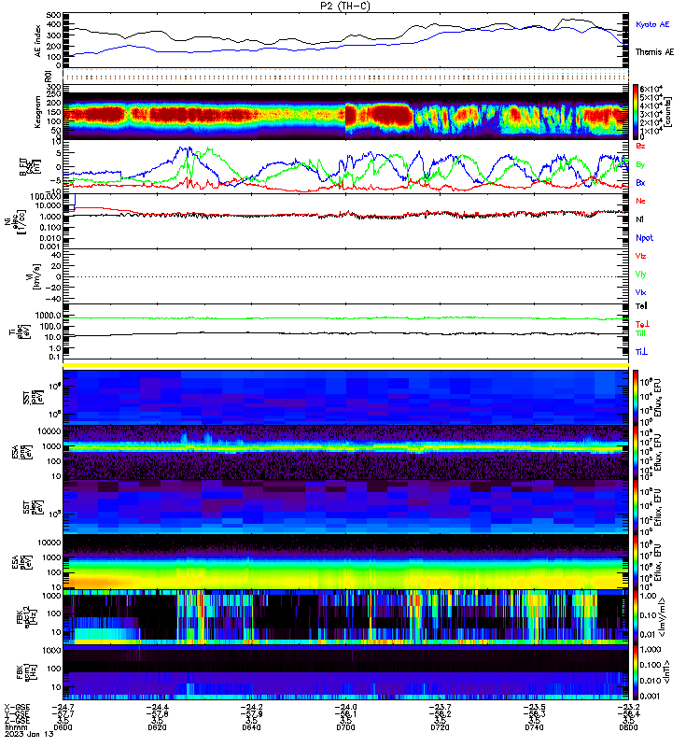Click inside the ESA electrons spectrogram panel
This screenshot has width=700, height=747.
pyautogui.click(x=345, y=562)
